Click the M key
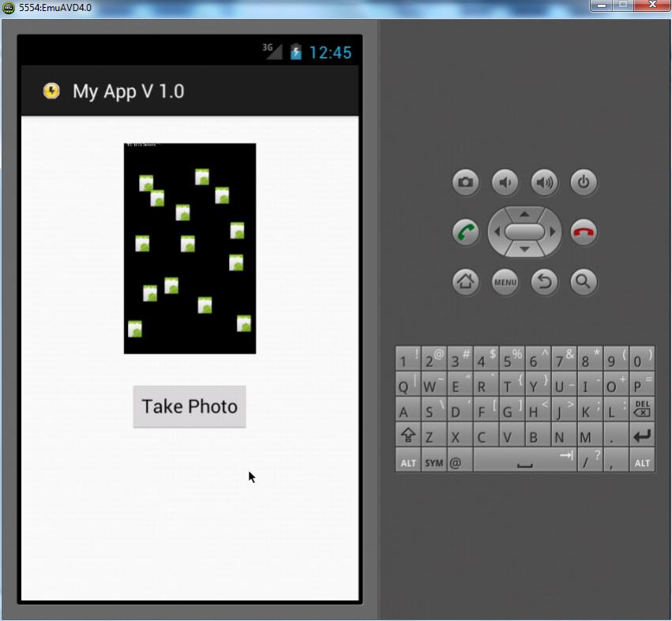 pos(590,435)
